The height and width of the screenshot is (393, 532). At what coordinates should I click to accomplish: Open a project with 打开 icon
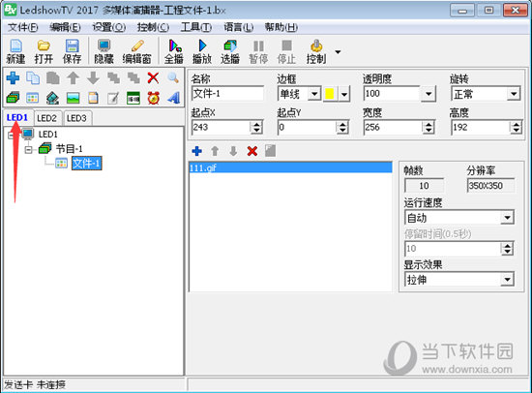(44, 51)
